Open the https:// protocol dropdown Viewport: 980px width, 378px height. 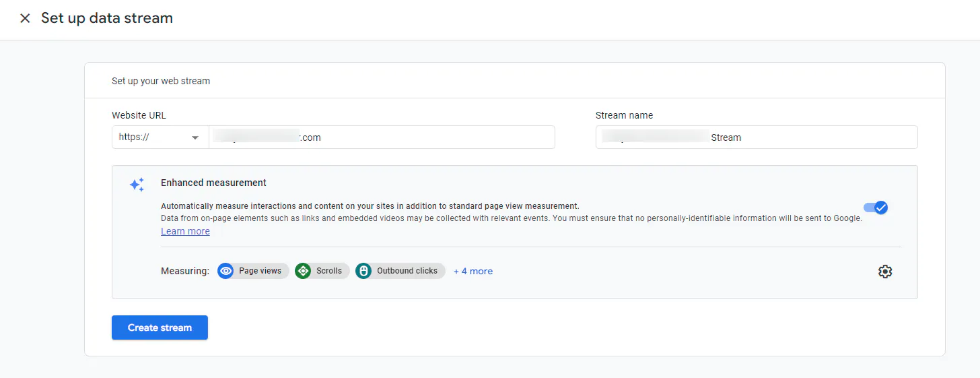(x=160, y=137)
